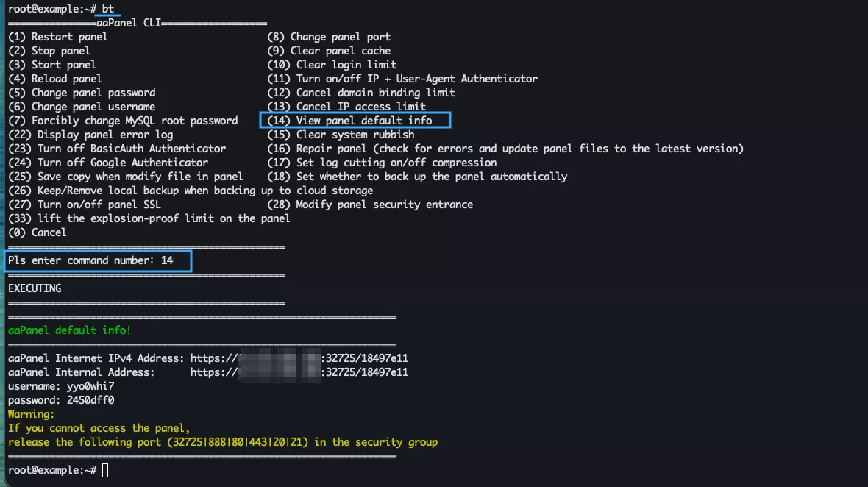Click the green "aaPanel default info!" heading
Viewport: 868px width, 487px height.
coord(70,330)
